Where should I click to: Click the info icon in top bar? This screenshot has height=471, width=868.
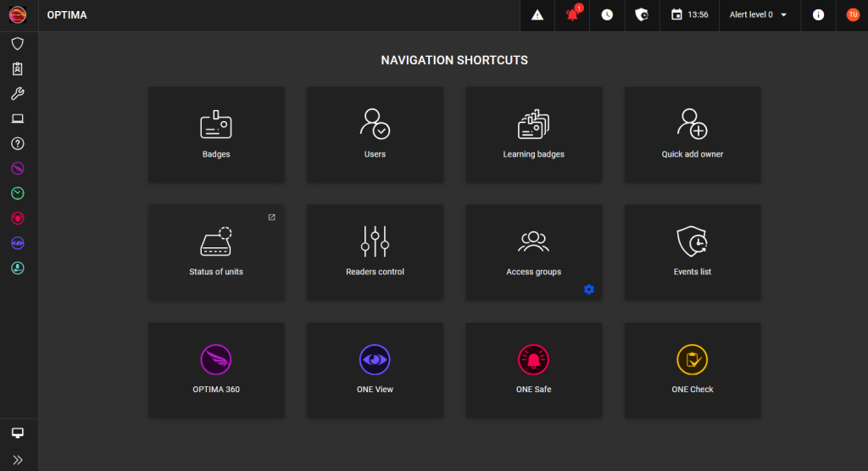818,15
